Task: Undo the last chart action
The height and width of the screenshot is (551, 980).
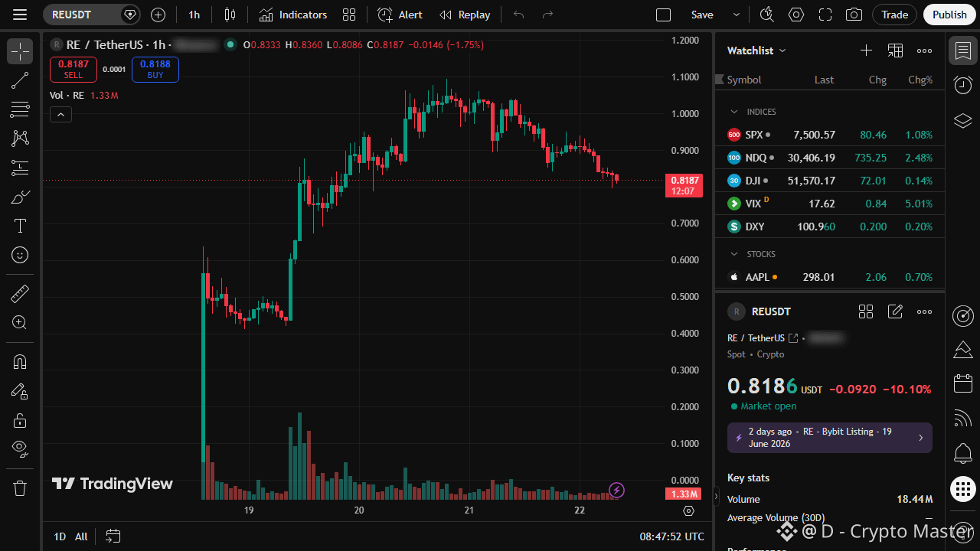Action: tap(519, 15)
